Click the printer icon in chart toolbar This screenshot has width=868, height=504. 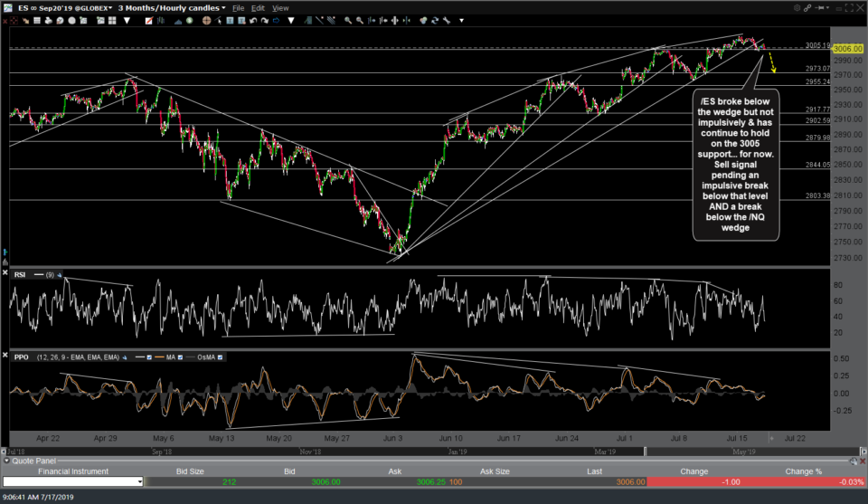pyautogui.click(x=49, y=21)
